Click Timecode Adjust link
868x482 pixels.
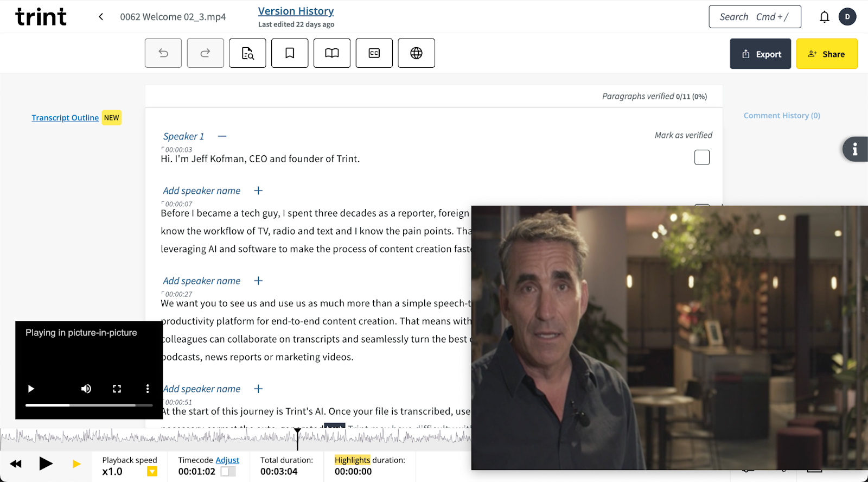(227, 460)
